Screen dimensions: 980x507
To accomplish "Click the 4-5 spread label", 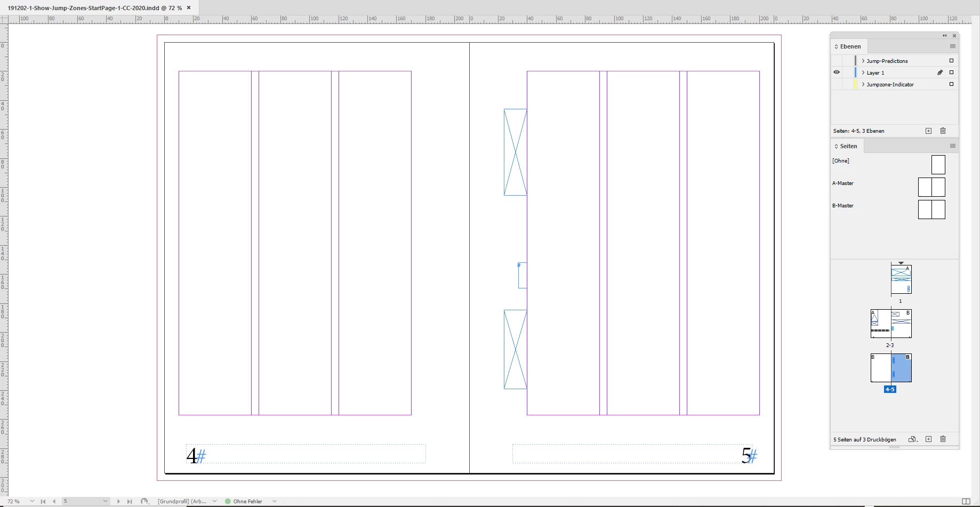I will point(890,390).
